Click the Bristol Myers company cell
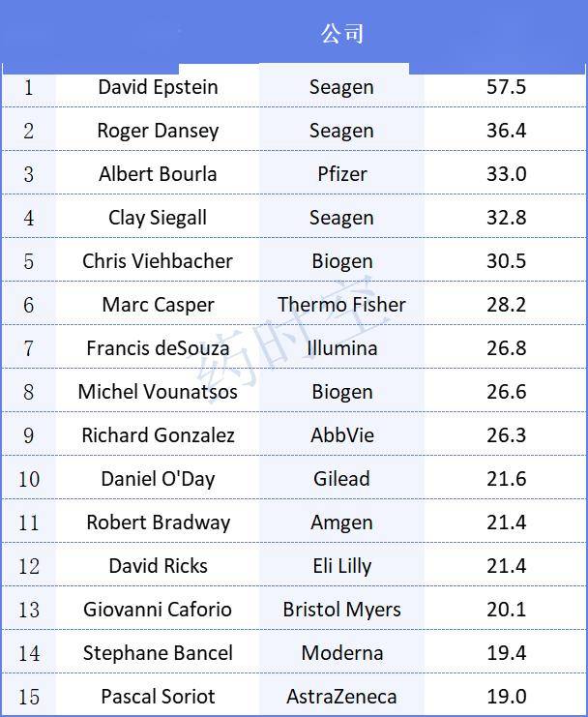 341,610
